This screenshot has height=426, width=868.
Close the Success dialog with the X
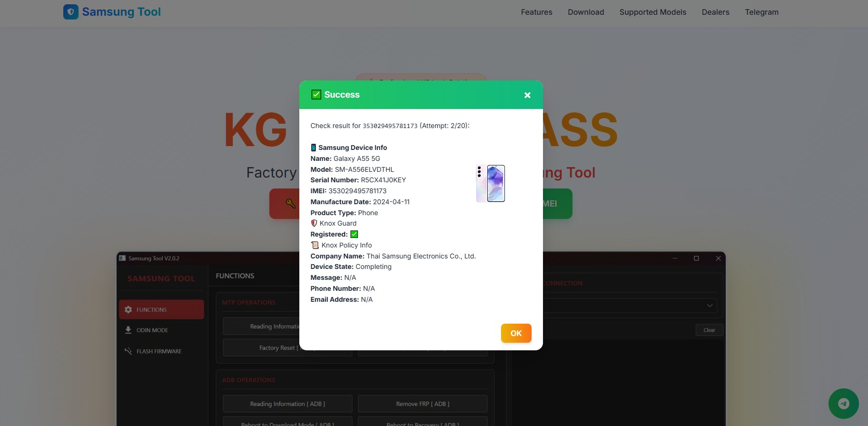tap(527, 95)
